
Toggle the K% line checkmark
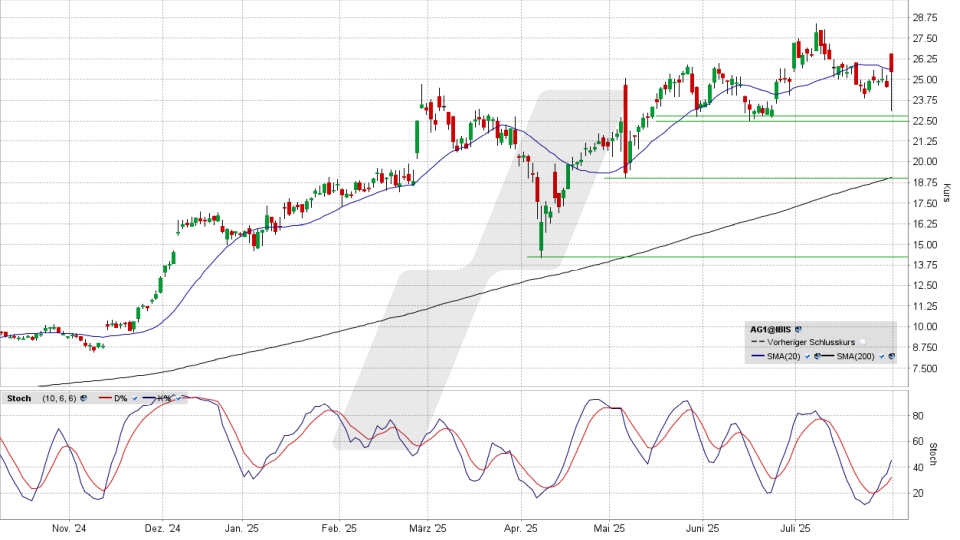178,399
